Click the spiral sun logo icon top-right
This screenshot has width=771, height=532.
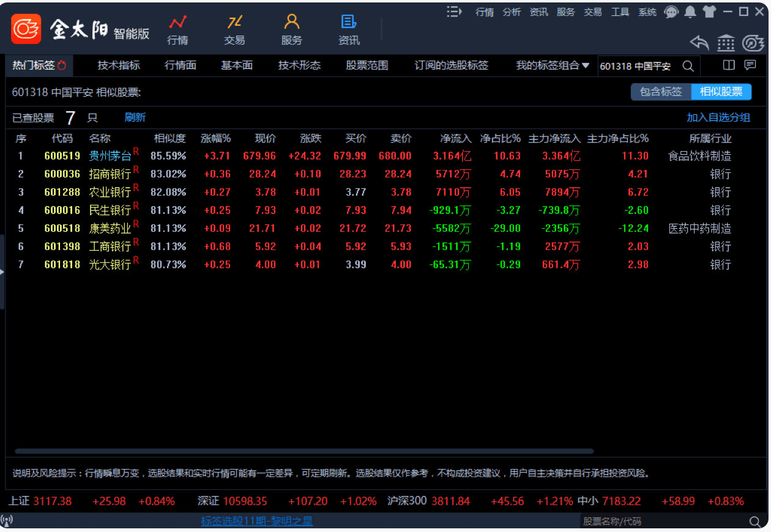(x=753, y=43)
